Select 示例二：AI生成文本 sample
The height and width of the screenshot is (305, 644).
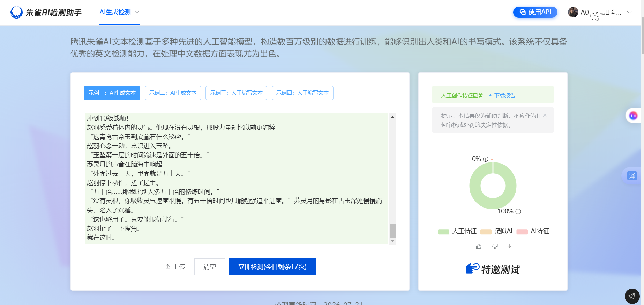[x=173, y=93]
